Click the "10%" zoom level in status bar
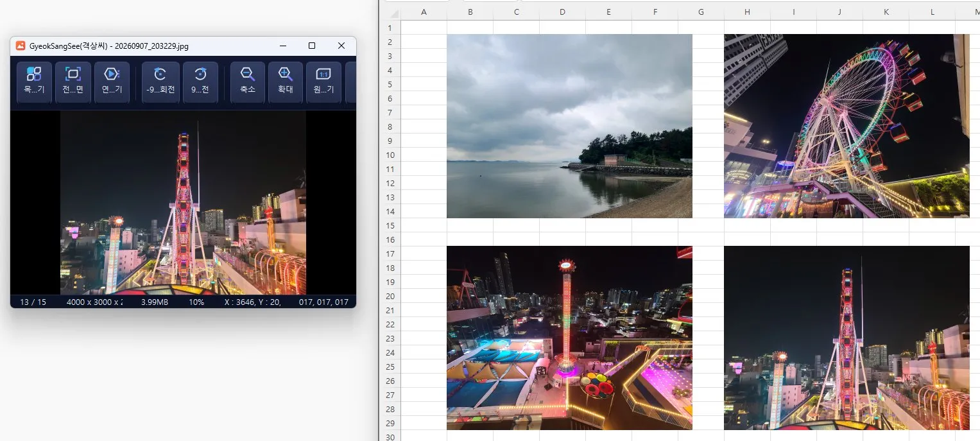The width and height of the screenshot is (980, 441). pos(196,302)
